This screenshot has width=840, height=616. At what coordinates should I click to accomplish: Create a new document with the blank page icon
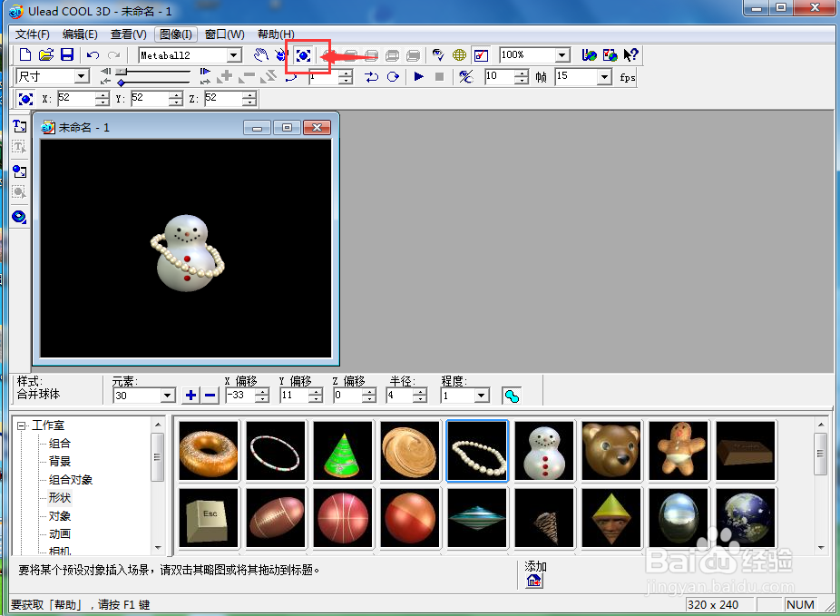click(x=25, y=55)
